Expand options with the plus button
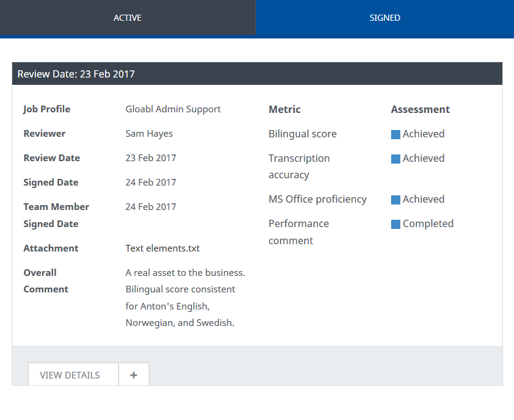This screenshot has height=420, width=514. coord(134,375)
